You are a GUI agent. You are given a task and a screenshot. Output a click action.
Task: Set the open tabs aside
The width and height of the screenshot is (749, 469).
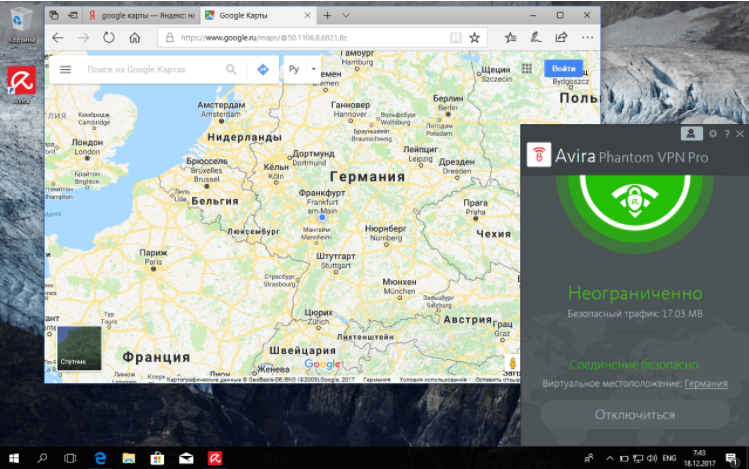click(73, 15)
